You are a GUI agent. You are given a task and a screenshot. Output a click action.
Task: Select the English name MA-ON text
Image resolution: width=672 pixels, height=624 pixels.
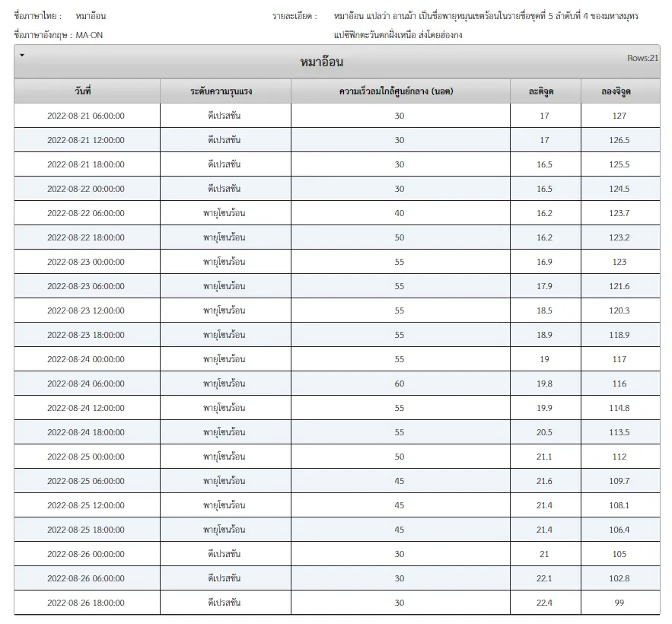tap(89, 35)
